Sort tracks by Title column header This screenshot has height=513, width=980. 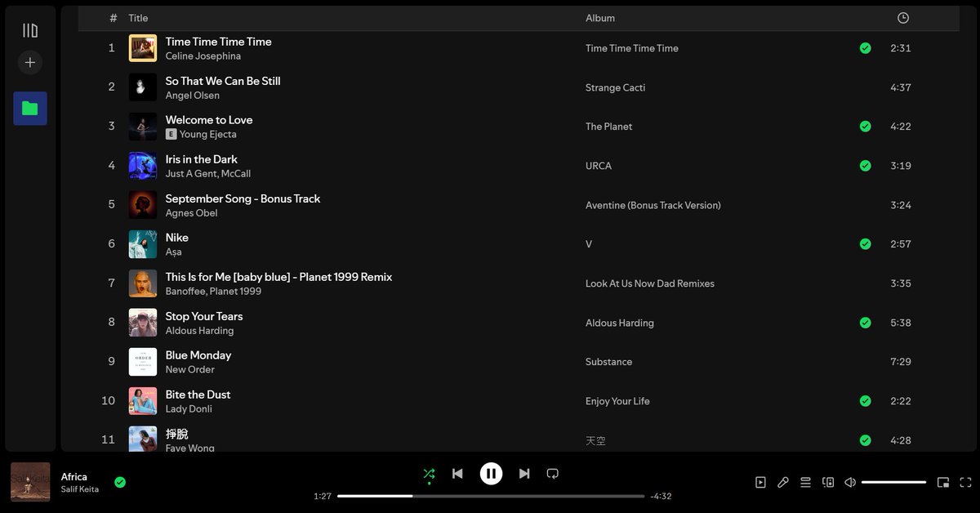point(138,18)
